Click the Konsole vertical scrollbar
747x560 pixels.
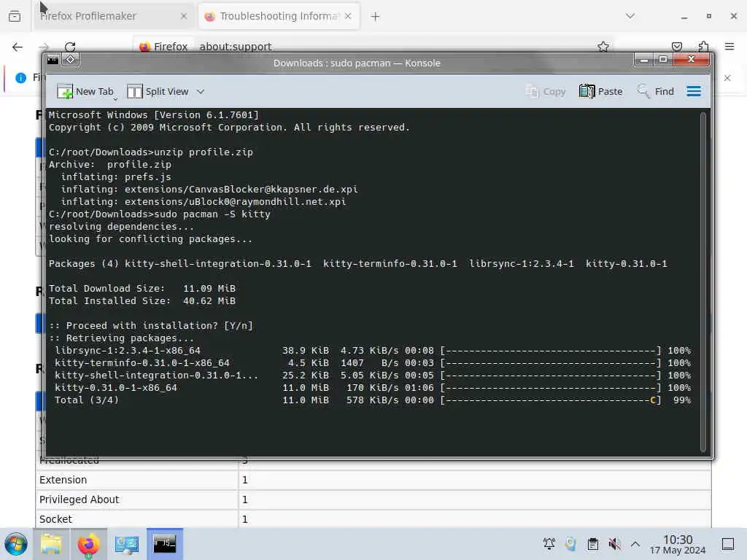[703, 282]
